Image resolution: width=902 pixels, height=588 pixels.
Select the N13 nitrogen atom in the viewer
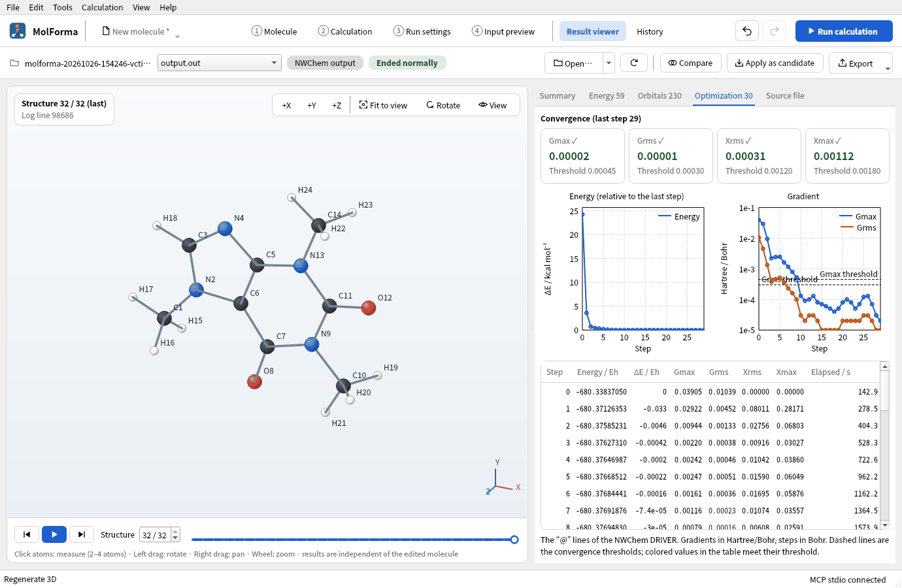(301, 265)
